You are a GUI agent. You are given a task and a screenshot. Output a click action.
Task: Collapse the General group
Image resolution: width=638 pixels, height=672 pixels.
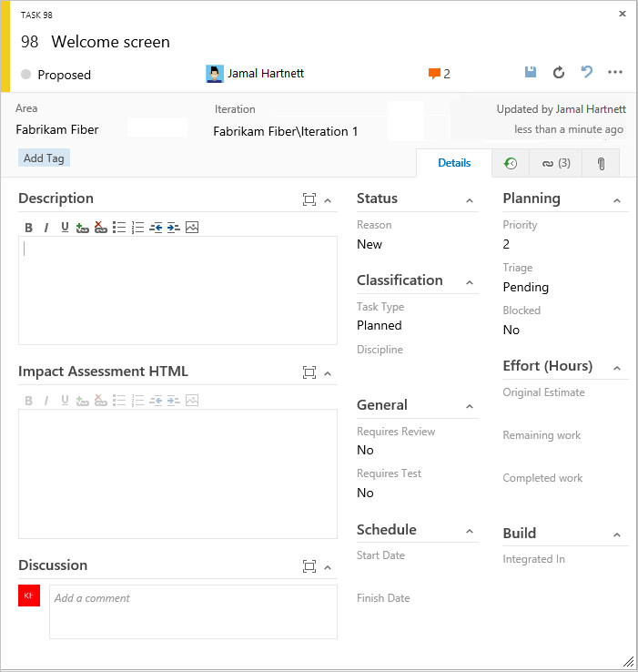coord(470,406)
